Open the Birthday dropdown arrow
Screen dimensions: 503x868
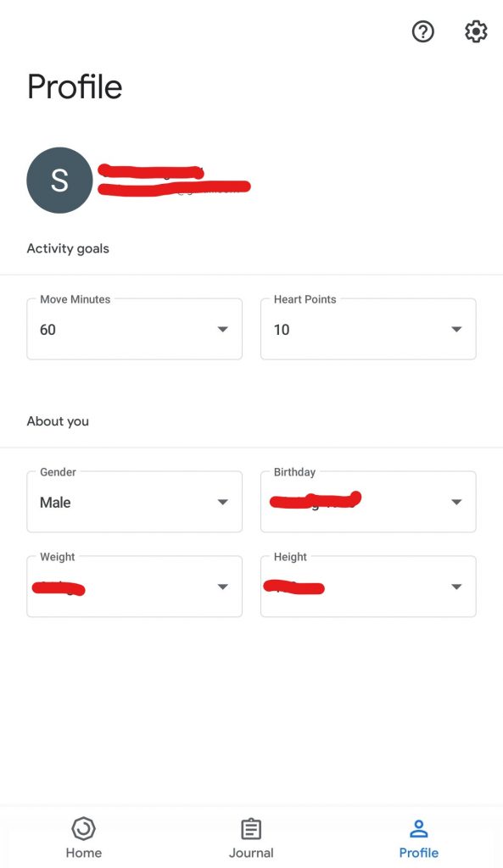456,502
